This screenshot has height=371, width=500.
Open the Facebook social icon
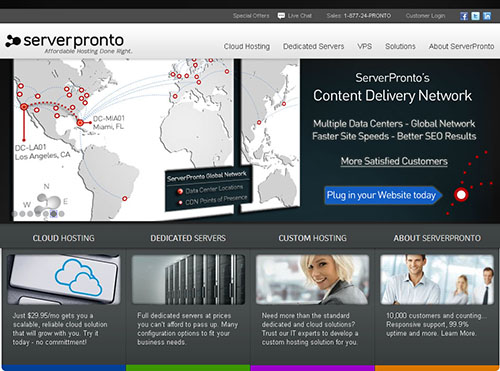coord(464,16)
